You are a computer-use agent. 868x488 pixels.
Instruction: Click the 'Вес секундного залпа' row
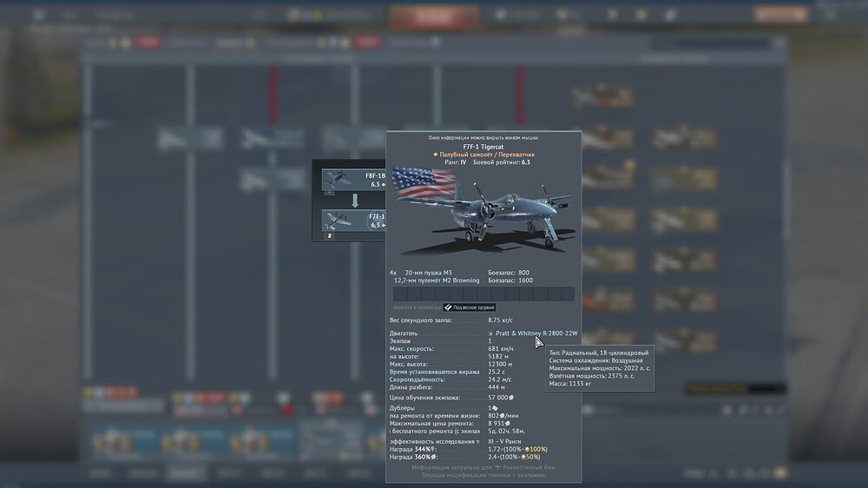coord(451,320)
